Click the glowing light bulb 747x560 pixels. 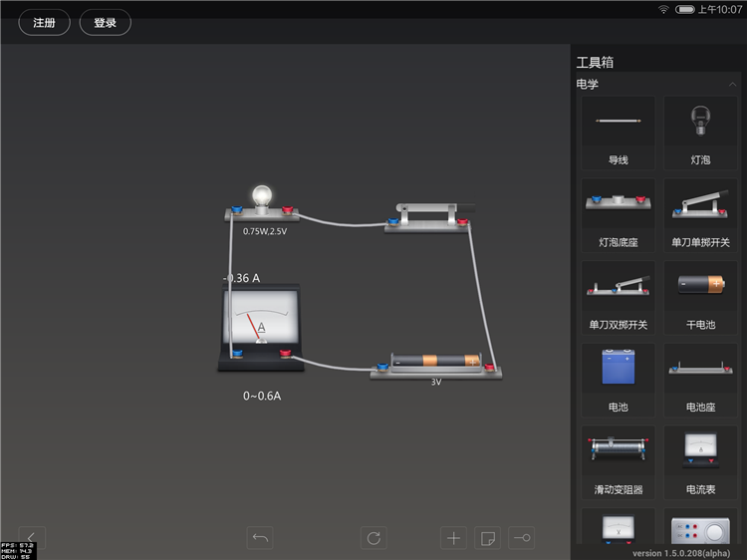pos(262,196)
